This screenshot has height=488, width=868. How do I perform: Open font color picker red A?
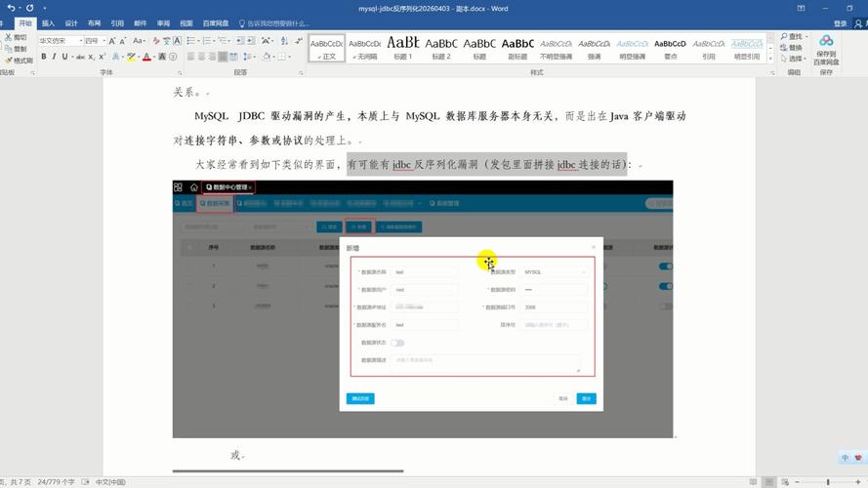coord(146,57)
